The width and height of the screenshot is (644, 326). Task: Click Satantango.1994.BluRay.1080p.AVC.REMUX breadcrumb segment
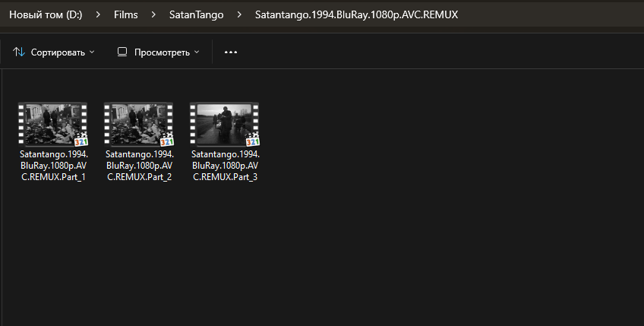tap(356, 14)
